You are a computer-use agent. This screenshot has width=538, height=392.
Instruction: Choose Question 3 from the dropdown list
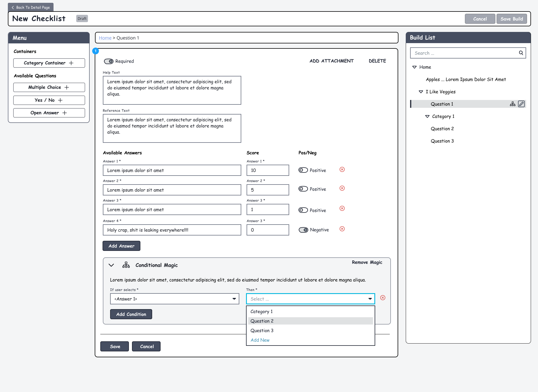(310, 331)
